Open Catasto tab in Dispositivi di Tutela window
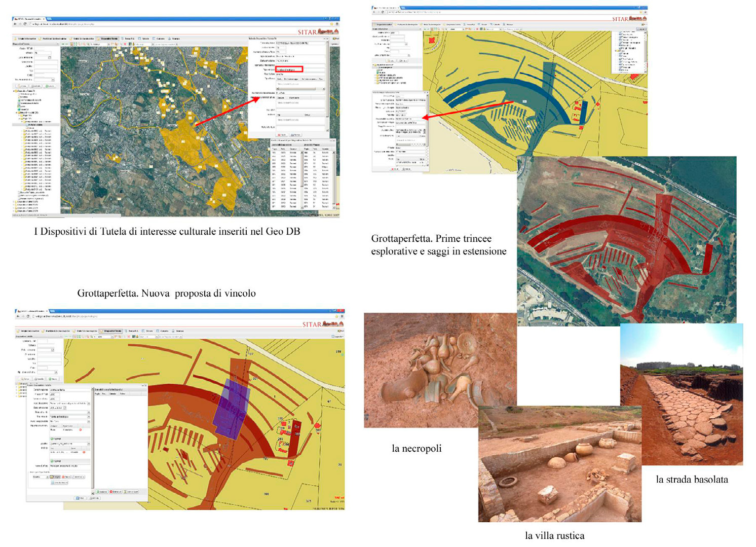This screenshot has width=756, height=547. (x=159, y=39)
